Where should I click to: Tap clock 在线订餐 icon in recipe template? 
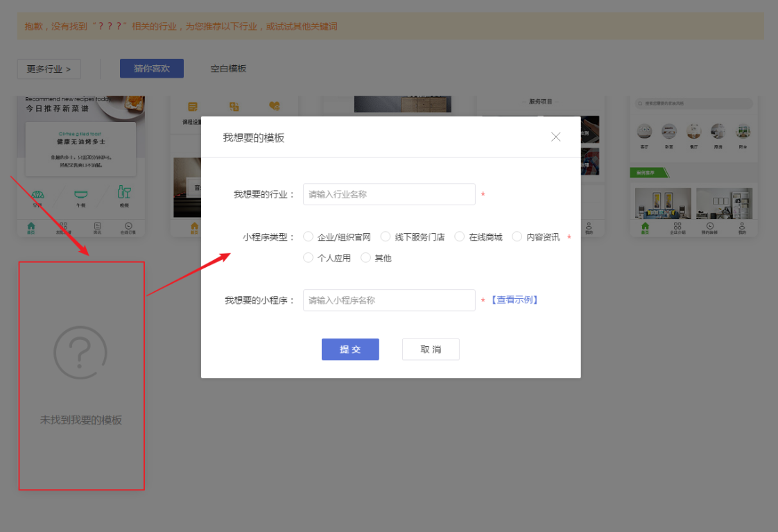pyautogui.click(x=128, y=228)
